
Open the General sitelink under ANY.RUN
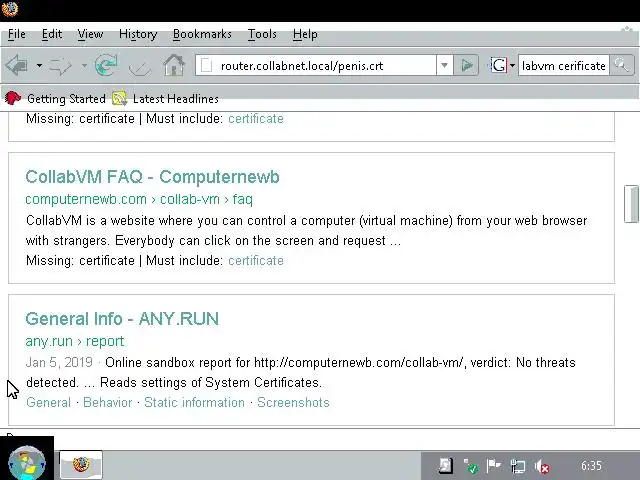49,402
